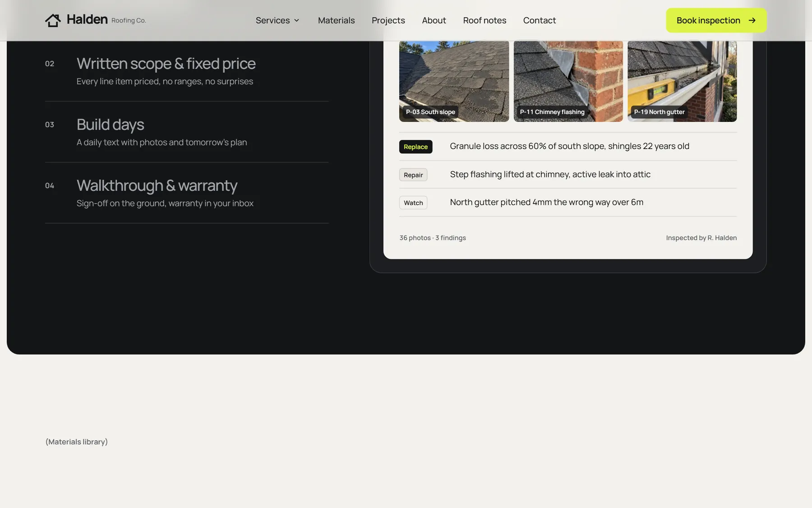This screenshot has width=812, height=508.
Task: Select the granule loss finding text
Action: click(x=569, y=146)
